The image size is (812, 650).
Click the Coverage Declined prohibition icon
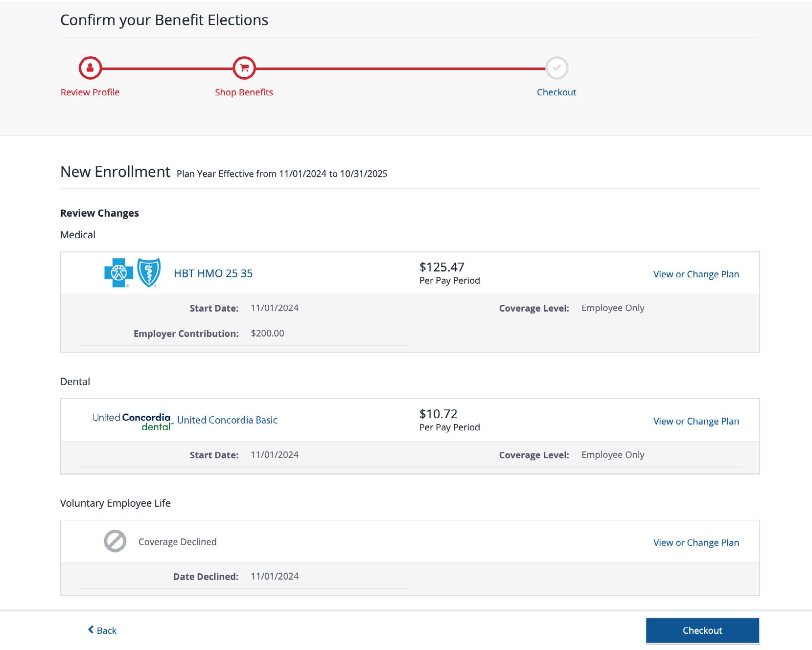pos(115,541)
